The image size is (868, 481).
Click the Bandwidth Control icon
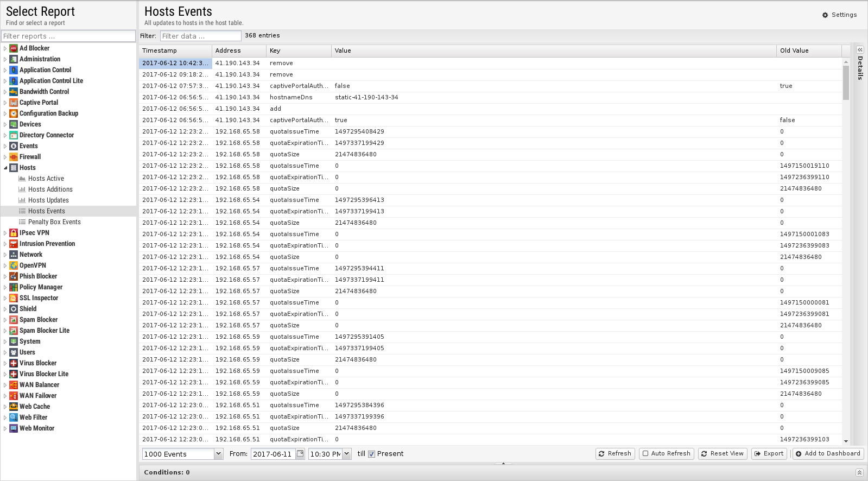point(14,92)
